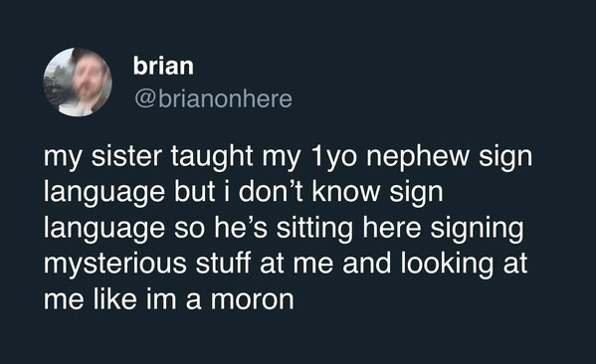Click "he's" in the third line

point(241,228)
